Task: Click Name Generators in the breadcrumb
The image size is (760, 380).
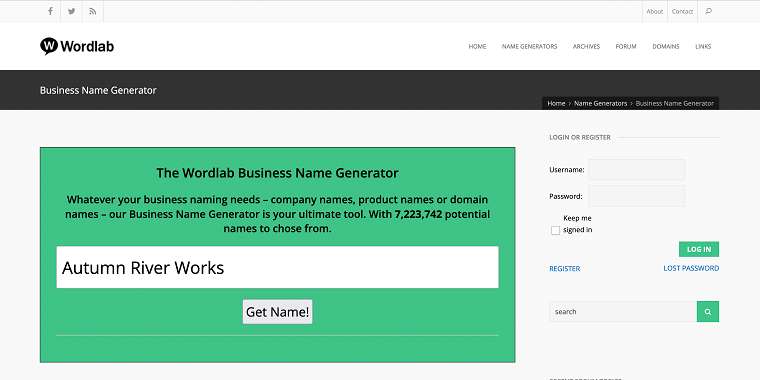Action: tap(601, 103)
